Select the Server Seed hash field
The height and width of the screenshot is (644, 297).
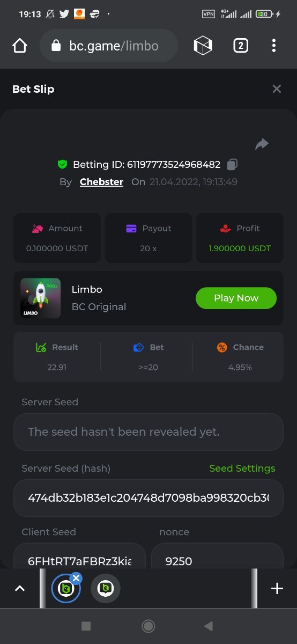coord(148,498)
